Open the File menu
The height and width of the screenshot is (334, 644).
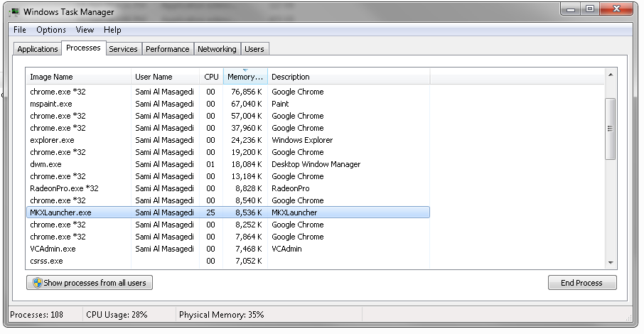20,30
